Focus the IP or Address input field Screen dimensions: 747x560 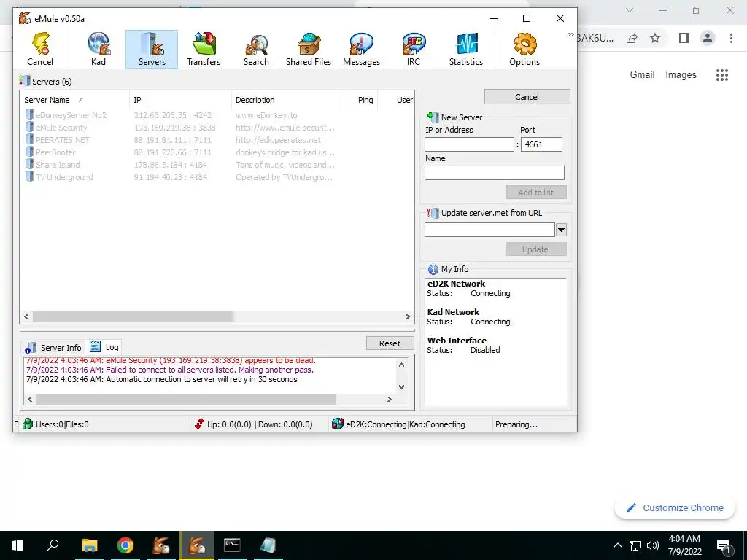(469, 144)
